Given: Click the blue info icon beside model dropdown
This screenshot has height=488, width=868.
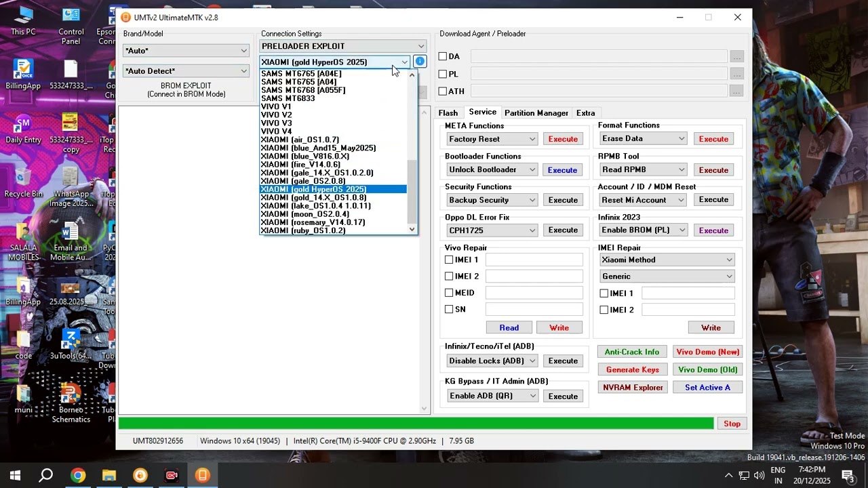Looking at the screenshot, I should tap(420, 62).
